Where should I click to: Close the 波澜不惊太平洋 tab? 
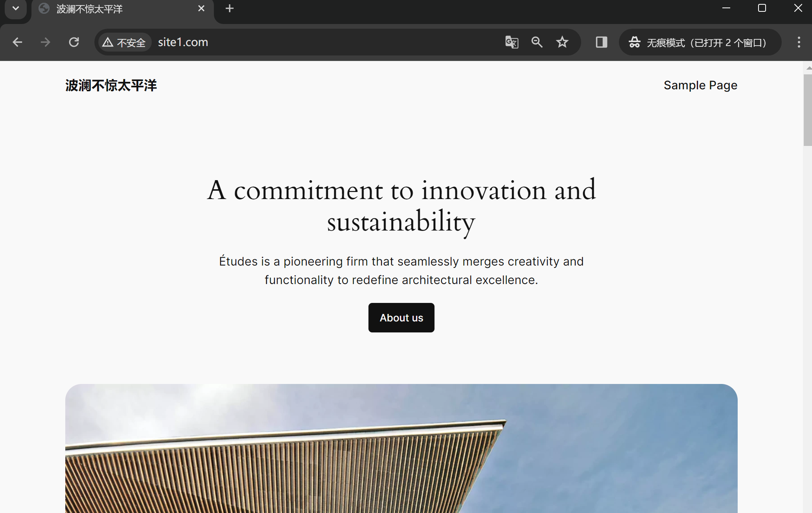tap(201, 8)
